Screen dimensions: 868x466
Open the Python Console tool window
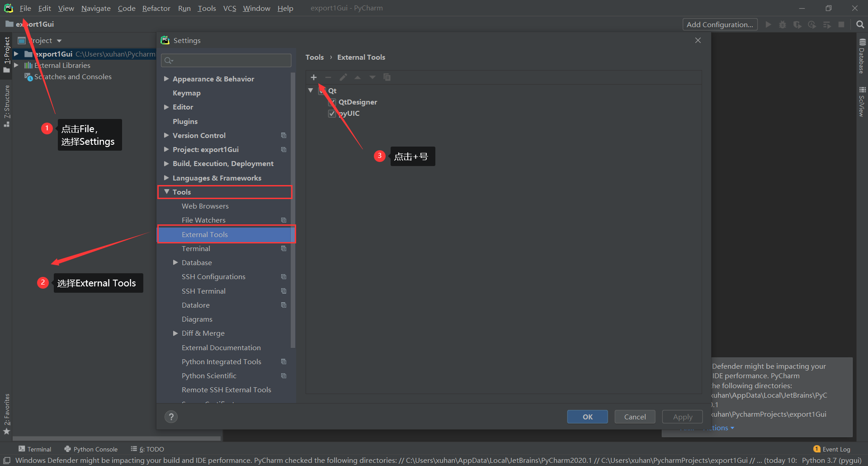tap(91, 449)
